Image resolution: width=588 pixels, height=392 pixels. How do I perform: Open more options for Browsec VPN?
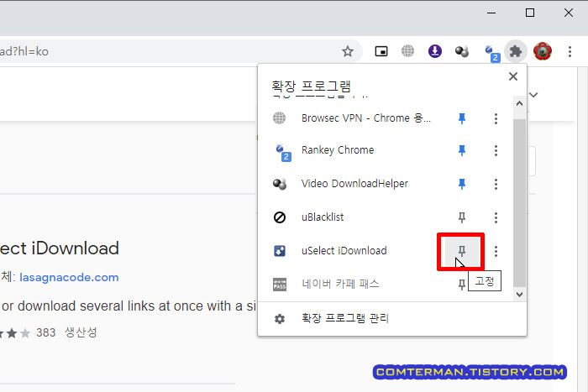[x=496, y=118]
